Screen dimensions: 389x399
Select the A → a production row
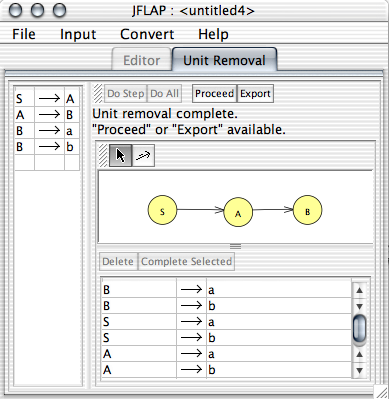coord(226,354)
